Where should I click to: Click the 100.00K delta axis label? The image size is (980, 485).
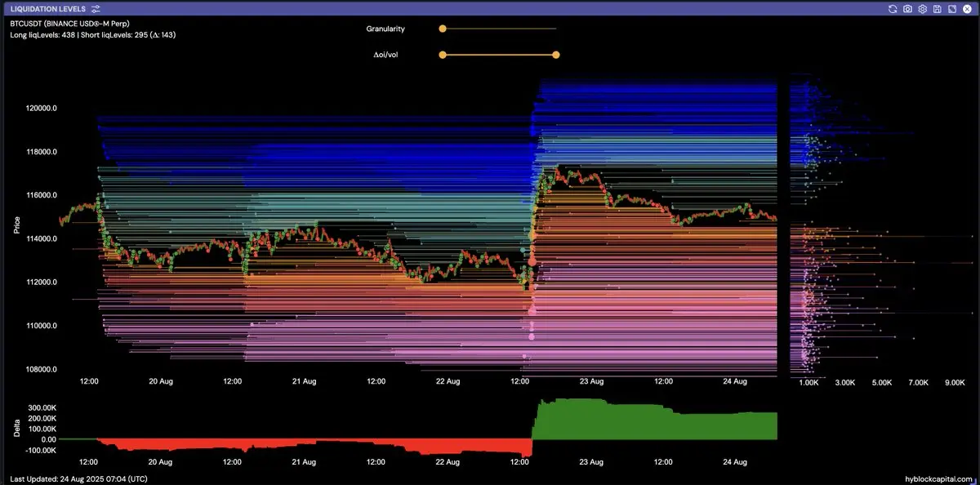point(42,428)
